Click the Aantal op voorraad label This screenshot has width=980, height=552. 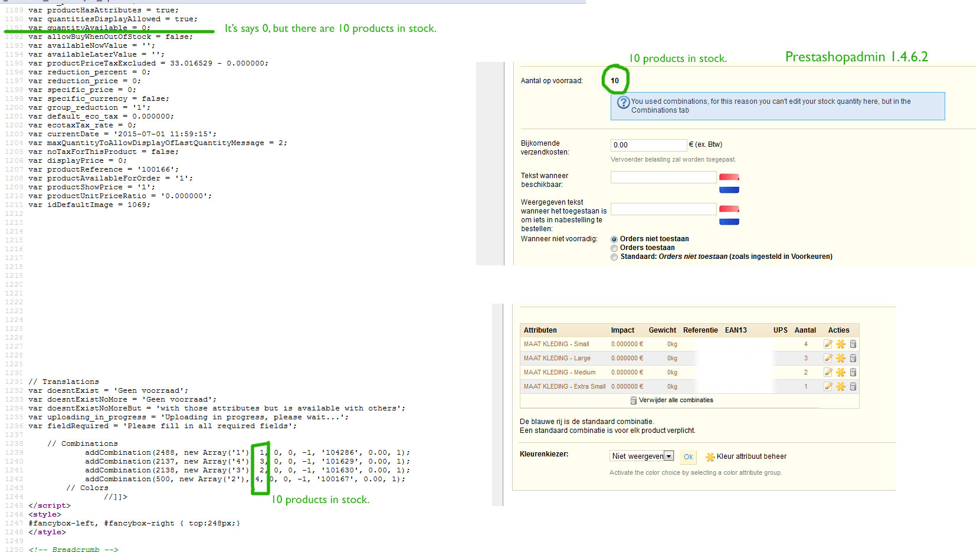pos(552,81)
